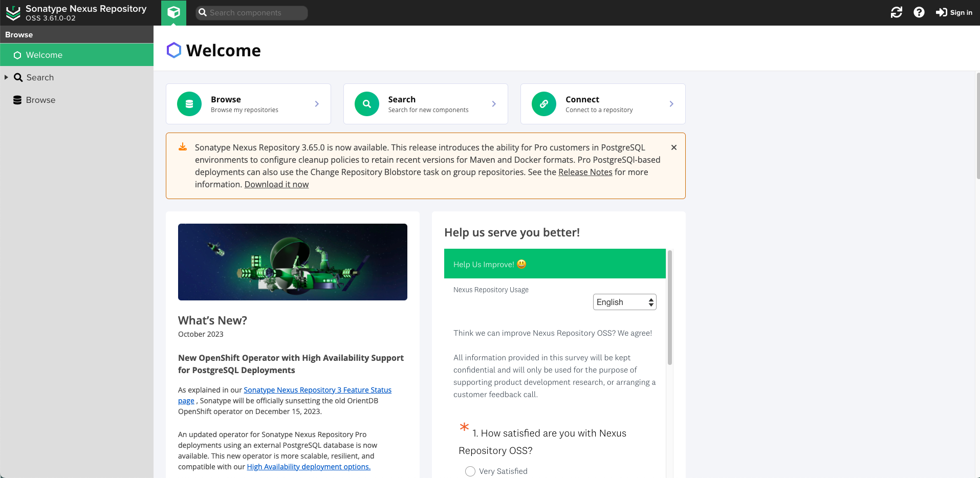Select Welcome in the sidebar
This screenshot has height=478, width=980.
43,55
